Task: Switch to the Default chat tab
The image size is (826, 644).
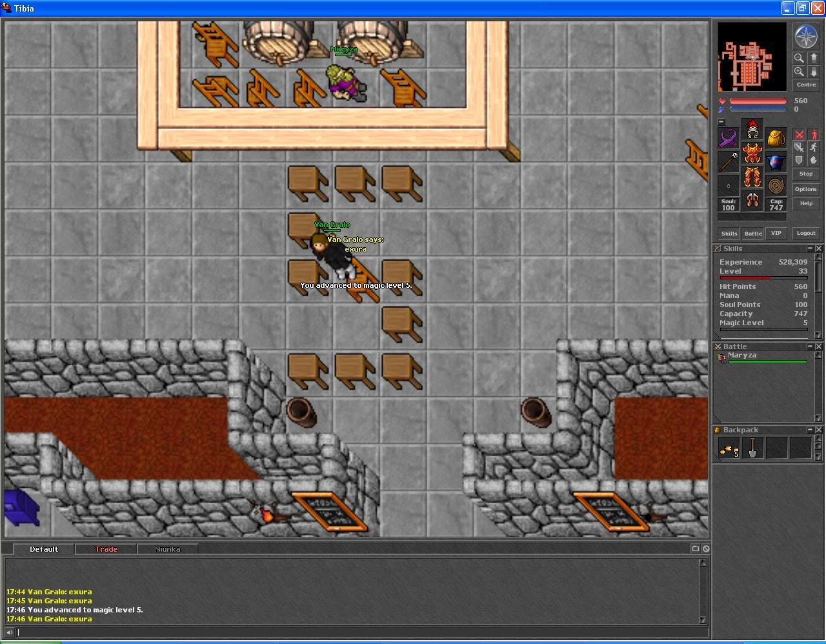Action: coord(44,549)
